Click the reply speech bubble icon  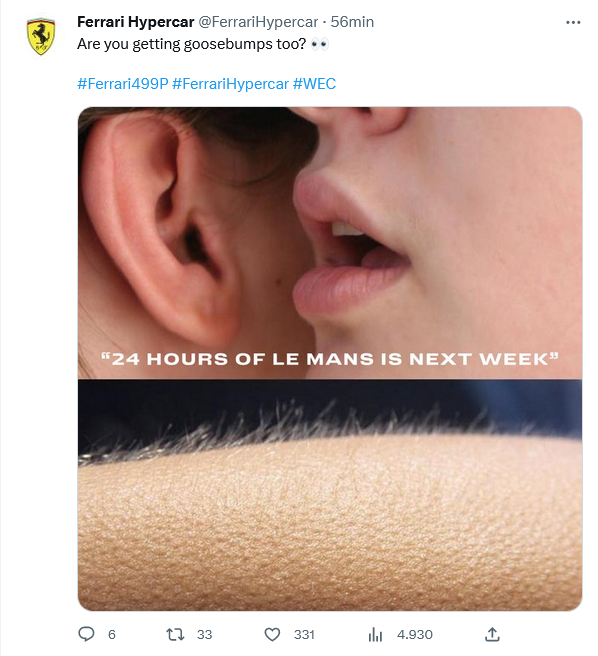87,634
